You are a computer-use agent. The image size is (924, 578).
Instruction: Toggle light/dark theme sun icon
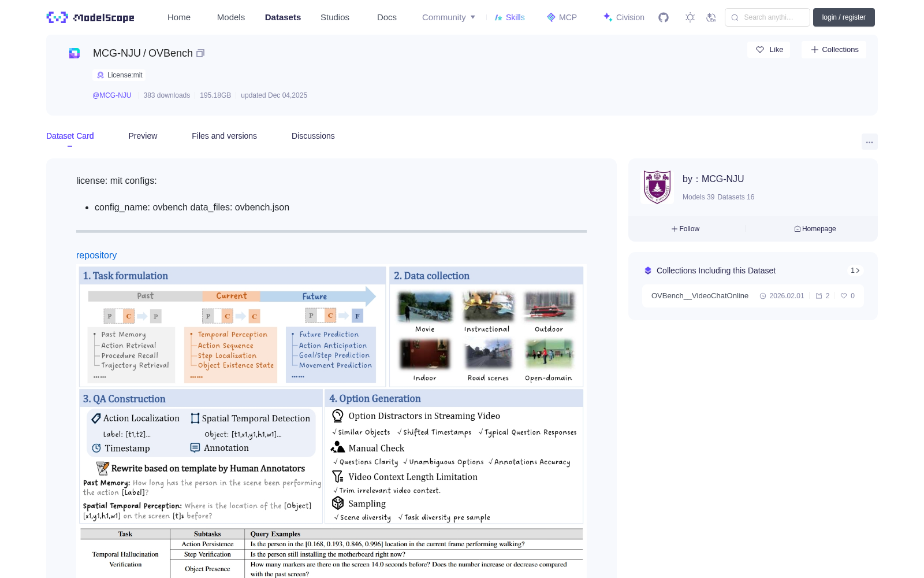690,17
